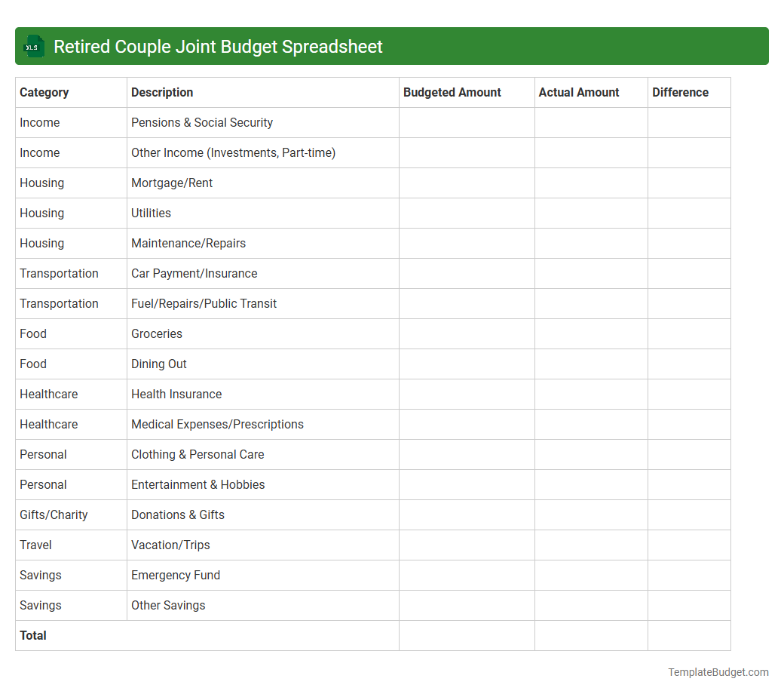Image resolution: width=784 pixels, height=694 pixels.
Task: Click the Emergency Fund cell
Action: (176, 575)
